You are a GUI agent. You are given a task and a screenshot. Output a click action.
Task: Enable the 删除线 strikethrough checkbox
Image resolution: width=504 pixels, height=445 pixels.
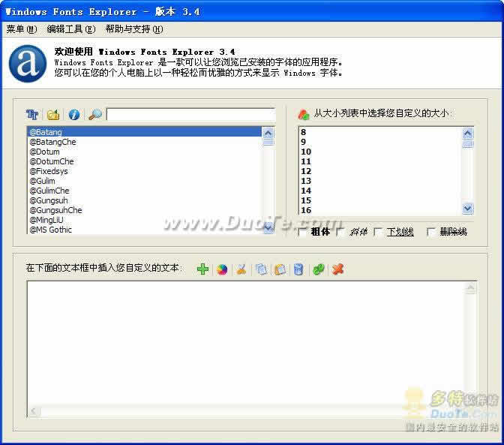[431, 232]
